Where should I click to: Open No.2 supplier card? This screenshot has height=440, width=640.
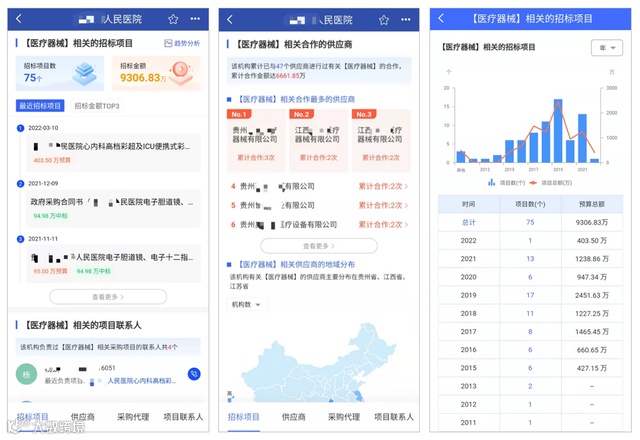[318, 140]
